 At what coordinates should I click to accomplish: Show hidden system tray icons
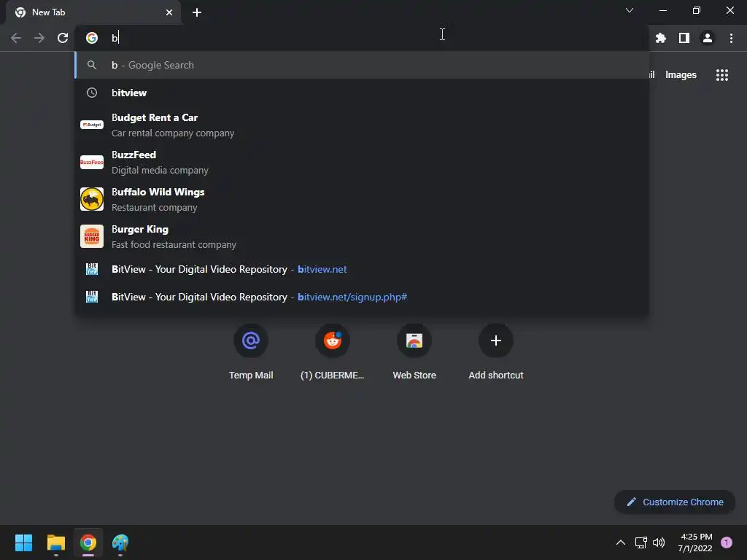pos(621,542)
